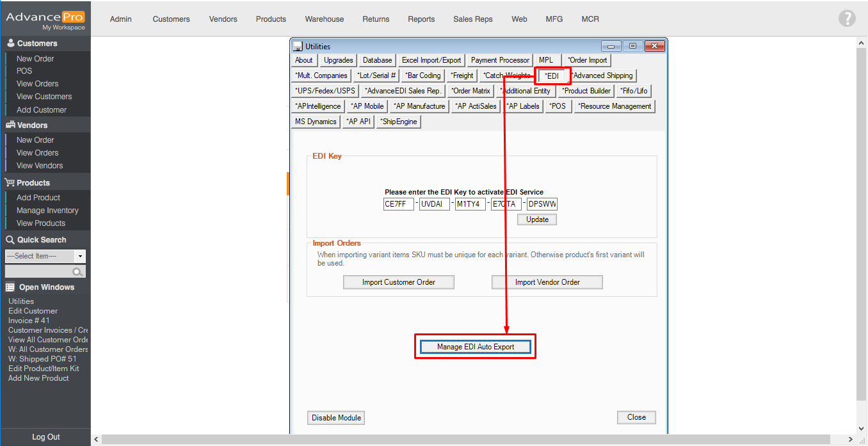
Task: Select the *AdvanceEDI Sales Rep. tab
Action: tap(403, 91)
